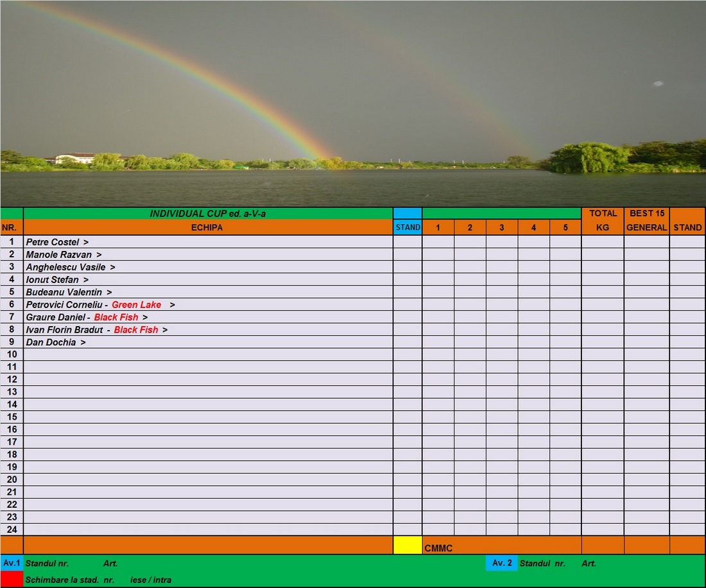
Task: Select the Petre Costel row
Action: pos(57,242)
